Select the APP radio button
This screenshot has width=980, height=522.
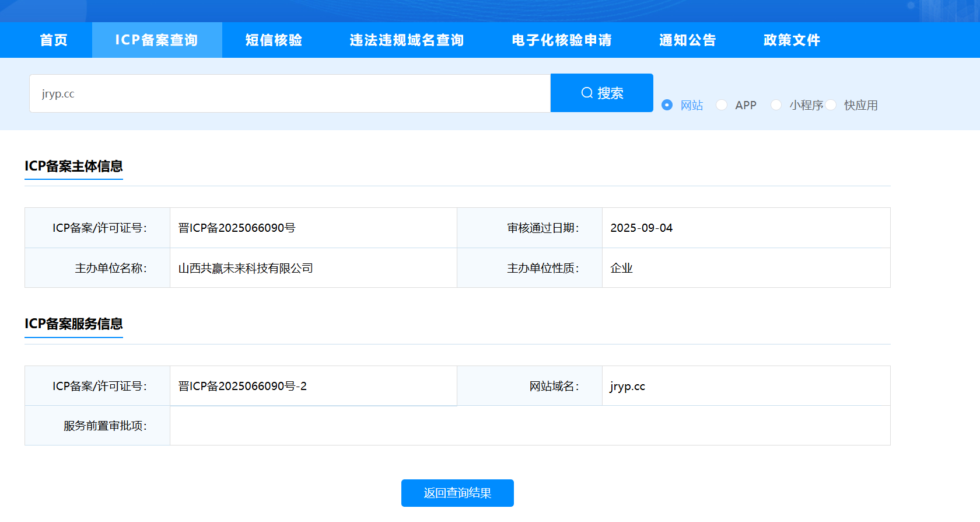pyautogui.click(x=722, y=105)
